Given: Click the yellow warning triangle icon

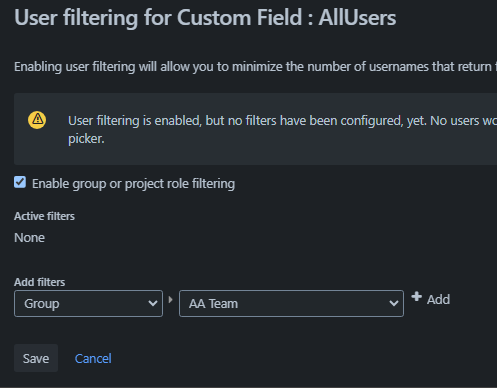Looking at the screenshot, I should [x=37, y=120].
